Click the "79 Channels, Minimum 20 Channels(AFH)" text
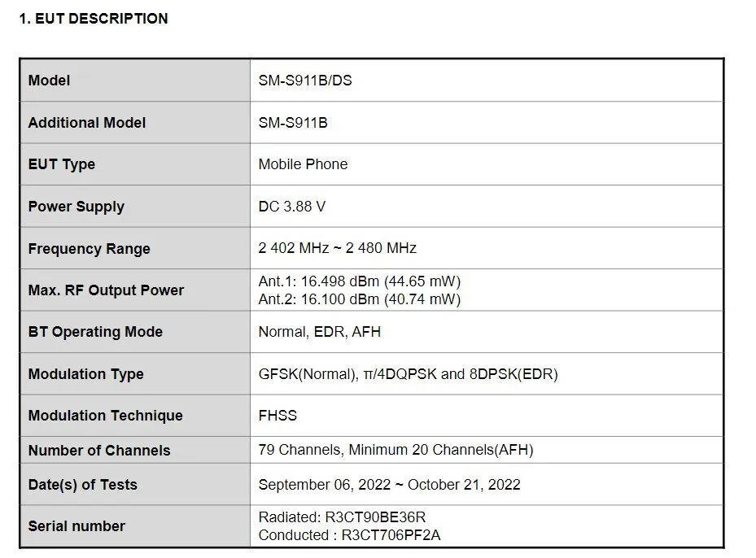This screenshot has width=756, height=558. pos(395,450)
